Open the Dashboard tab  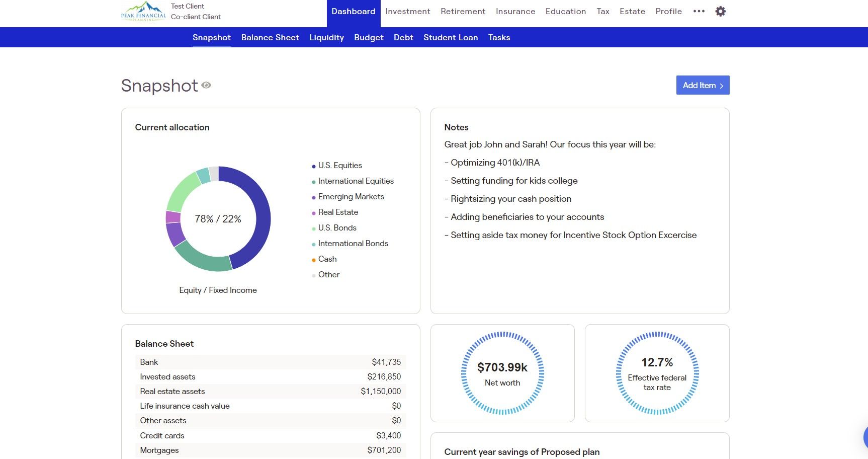point(354,12)
